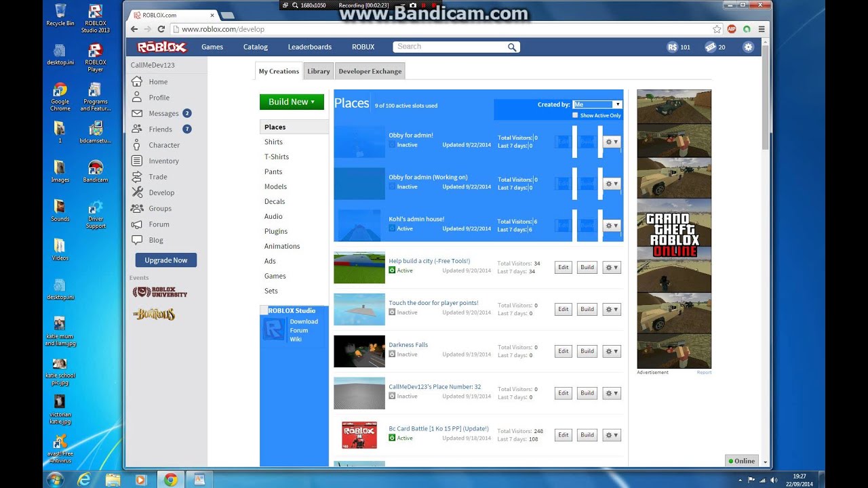Image resolution: width=868 pixels, height=488 pixels.
Task: Open Internet Explorer from the taskbar
Action: [84, 479]
